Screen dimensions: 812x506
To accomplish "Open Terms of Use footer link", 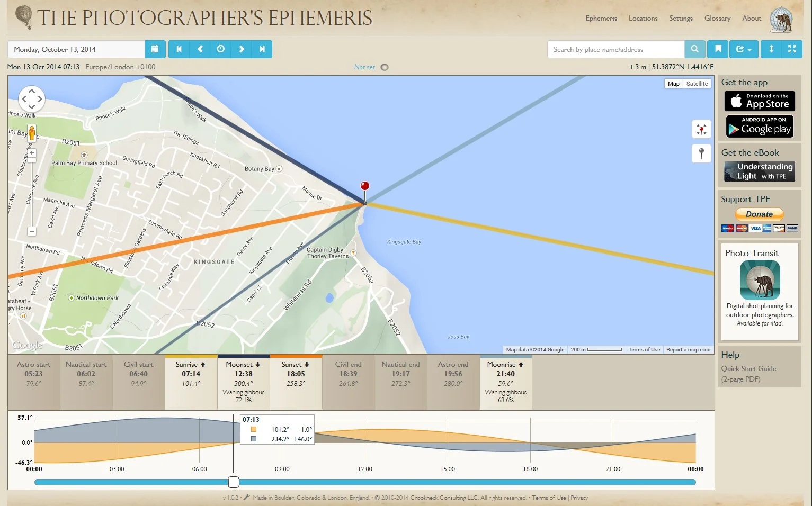I will [x=549, y=498].
